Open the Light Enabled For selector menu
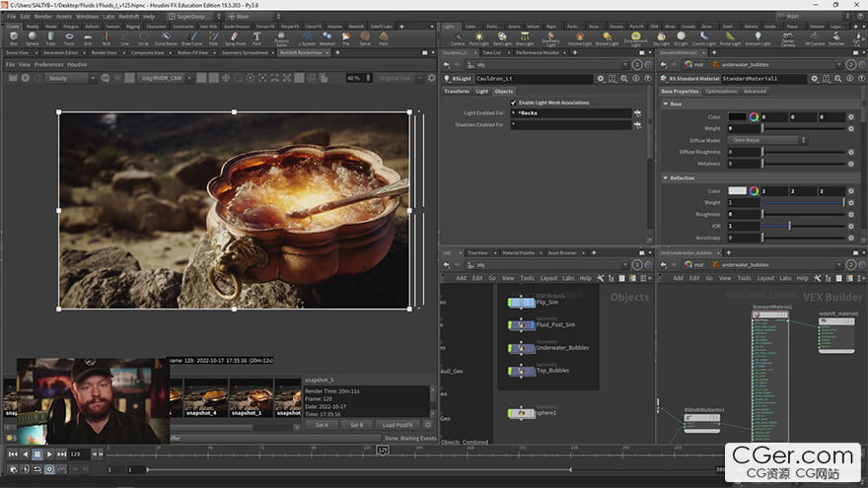Screen dimensions: 868x488 click(x=637, y=113)
